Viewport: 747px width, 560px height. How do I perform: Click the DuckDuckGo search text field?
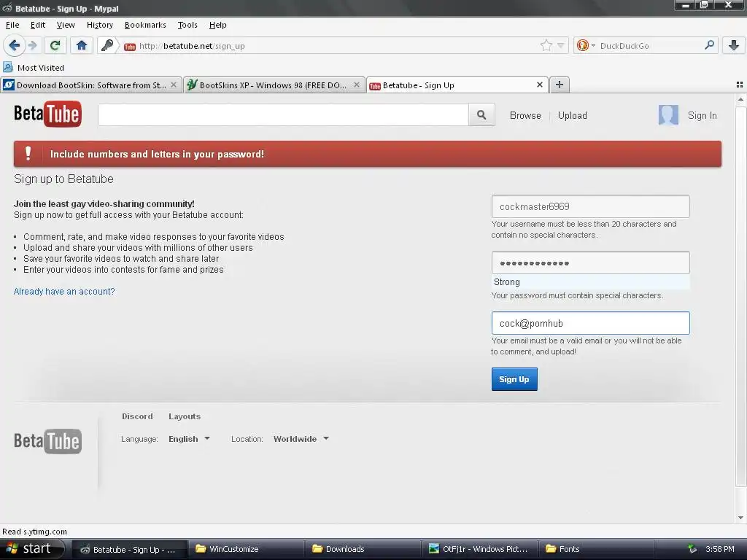coord(649,46)
